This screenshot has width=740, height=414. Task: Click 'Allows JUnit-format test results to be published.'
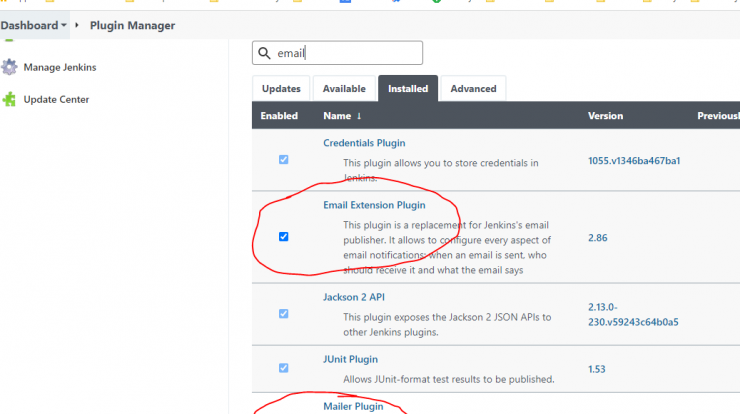click(448, 379)
